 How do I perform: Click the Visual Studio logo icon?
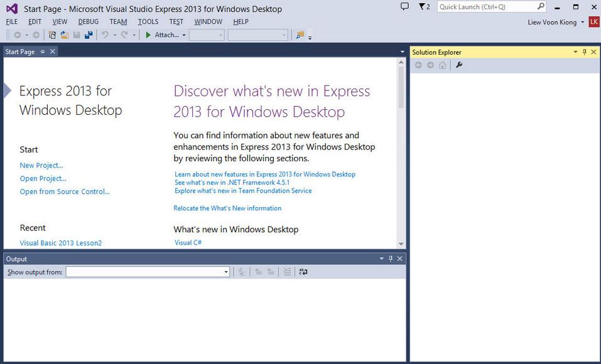(12, 8)
